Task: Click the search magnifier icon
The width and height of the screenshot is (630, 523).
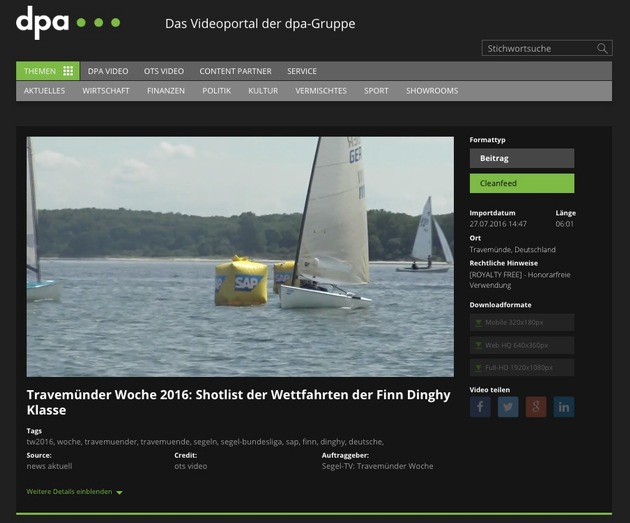Action: click(x=602, y=48)
